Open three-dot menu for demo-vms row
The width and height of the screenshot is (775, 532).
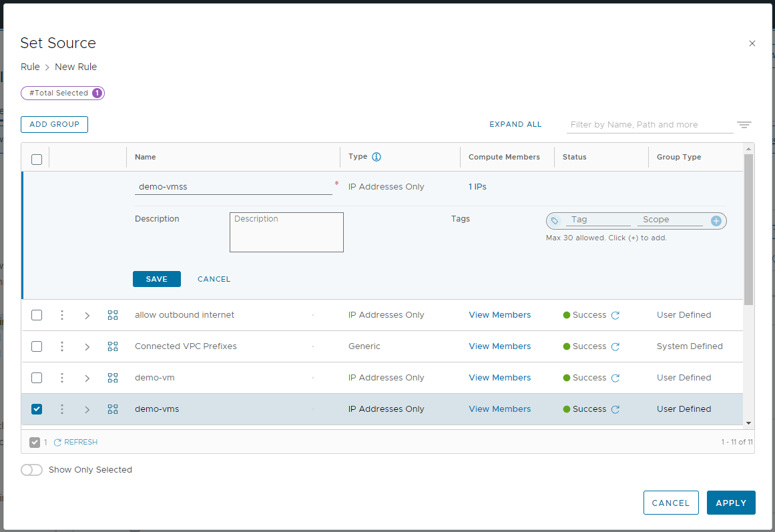click(62, 409)
